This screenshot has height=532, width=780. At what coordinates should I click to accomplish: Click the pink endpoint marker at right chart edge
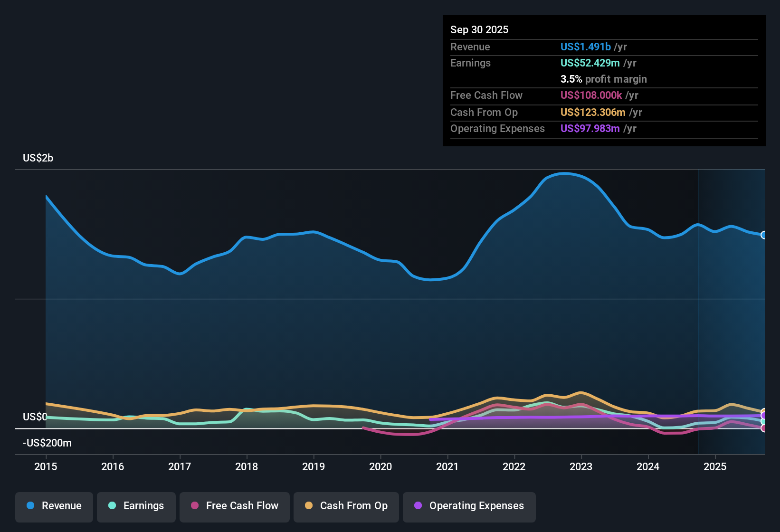tap(763, 428)
